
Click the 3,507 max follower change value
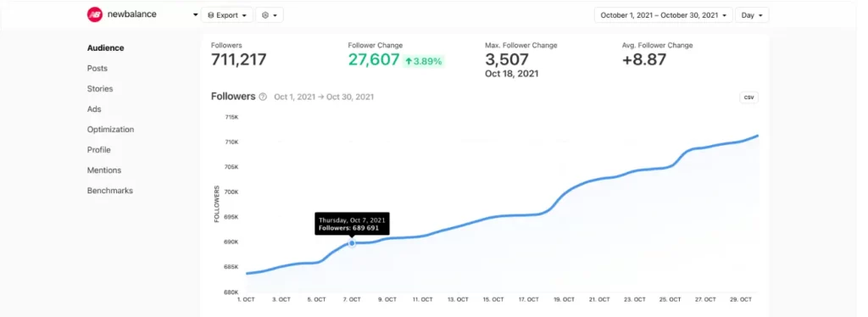point(507,59)
